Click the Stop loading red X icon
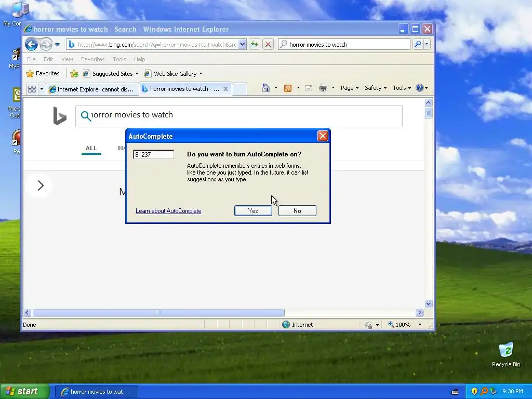 click(268, 45)
